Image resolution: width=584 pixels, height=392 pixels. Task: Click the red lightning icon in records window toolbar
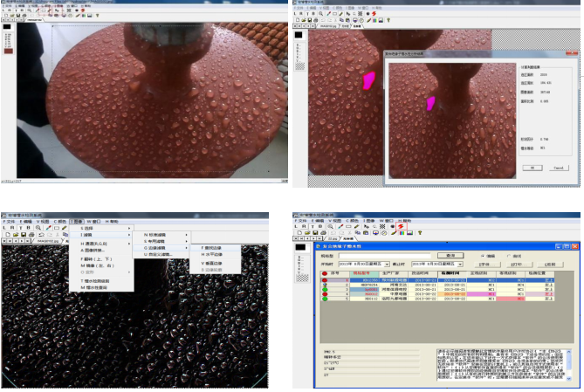402,225
